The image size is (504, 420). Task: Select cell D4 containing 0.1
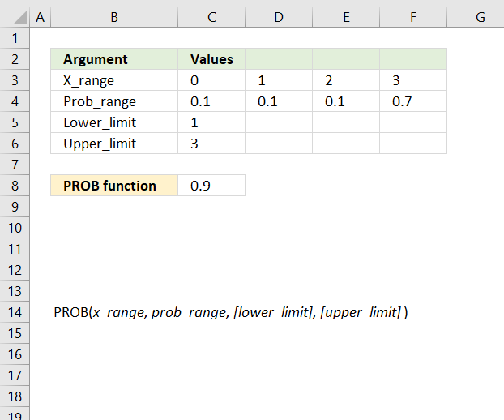(x=279, y=101)
